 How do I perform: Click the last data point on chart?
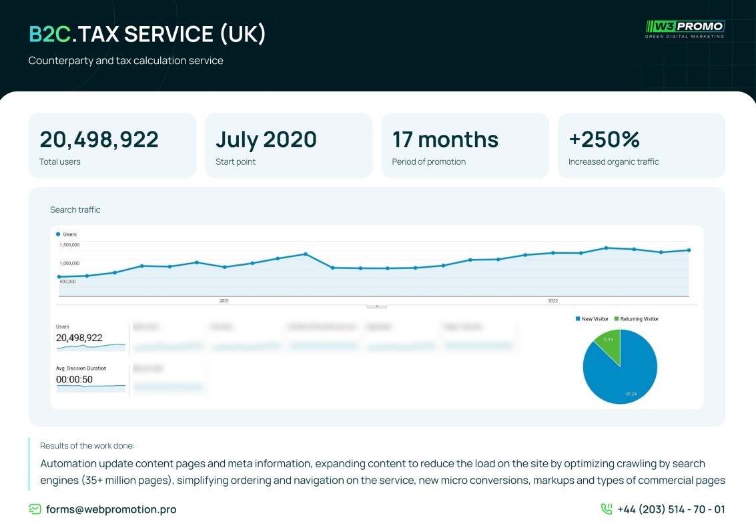[x=689, y=250]
